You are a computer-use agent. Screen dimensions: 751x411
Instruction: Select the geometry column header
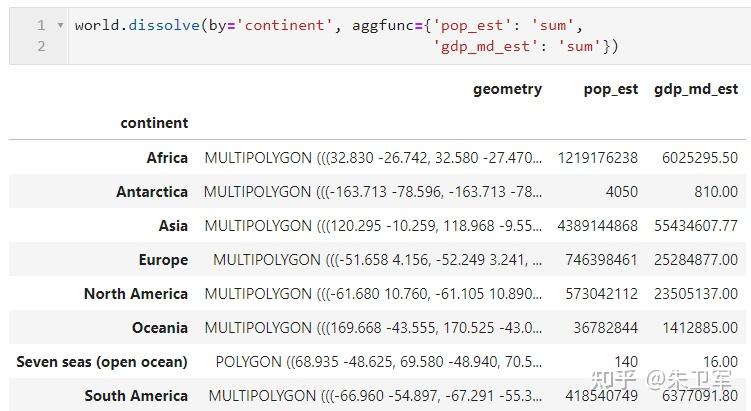point(507,89)
